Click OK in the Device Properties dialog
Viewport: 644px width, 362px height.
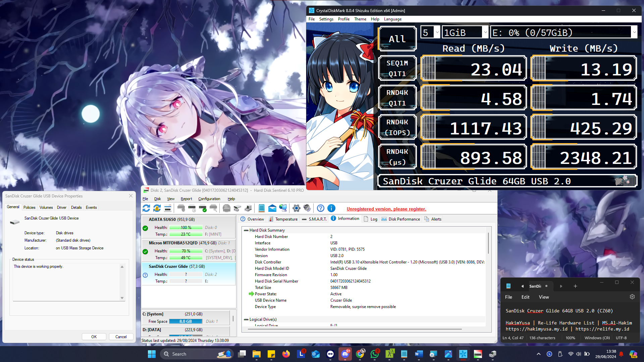(94, 337)
